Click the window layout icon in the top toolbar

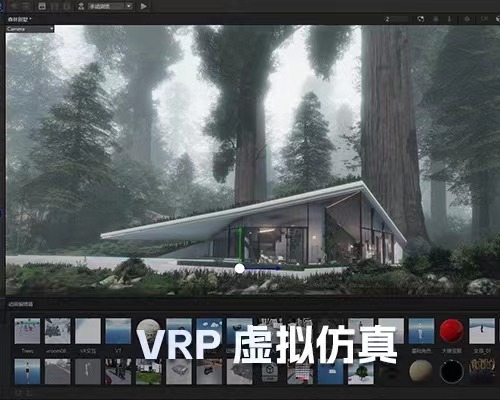[x=42, y=6]
